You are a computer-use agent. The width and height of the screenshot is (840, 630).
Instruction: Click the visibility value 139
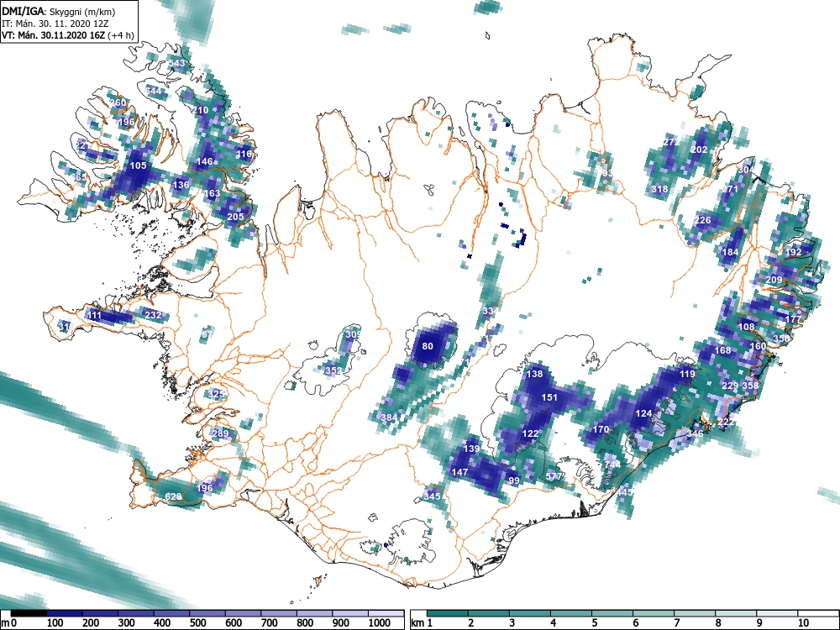[471, 449]
